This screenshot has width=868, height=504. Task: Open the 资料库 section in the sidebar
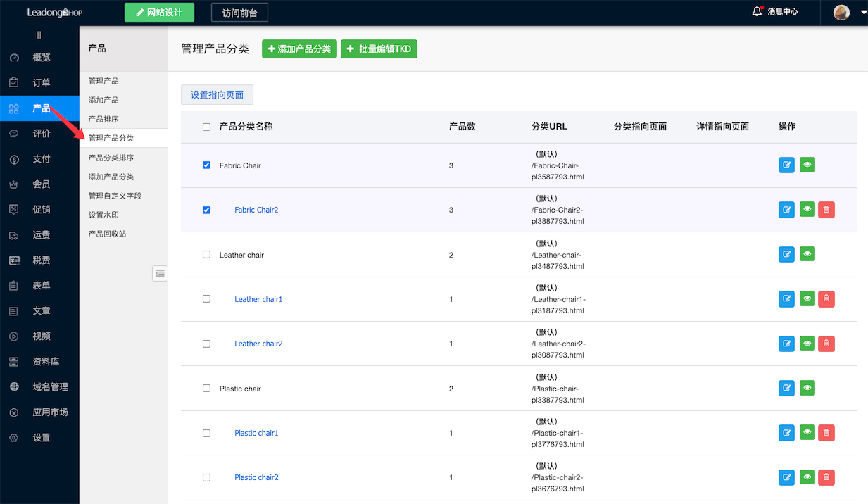pyautogui.click(x=35, y=361)
